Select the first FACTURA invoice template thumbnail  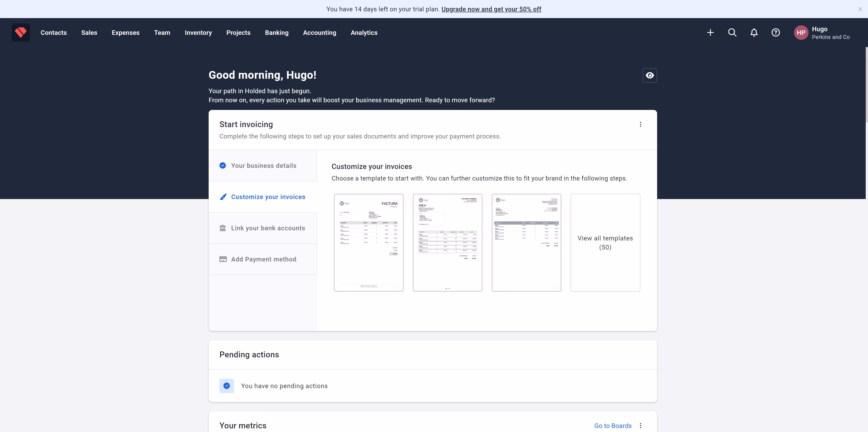coord(368,242)
